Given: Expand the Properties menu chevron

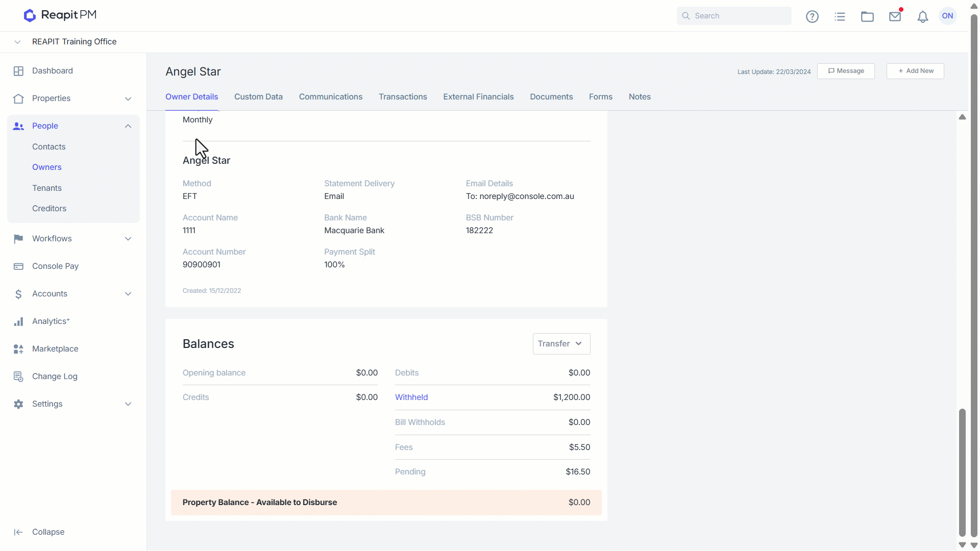Looking at the screenshot, I should 128,98.
